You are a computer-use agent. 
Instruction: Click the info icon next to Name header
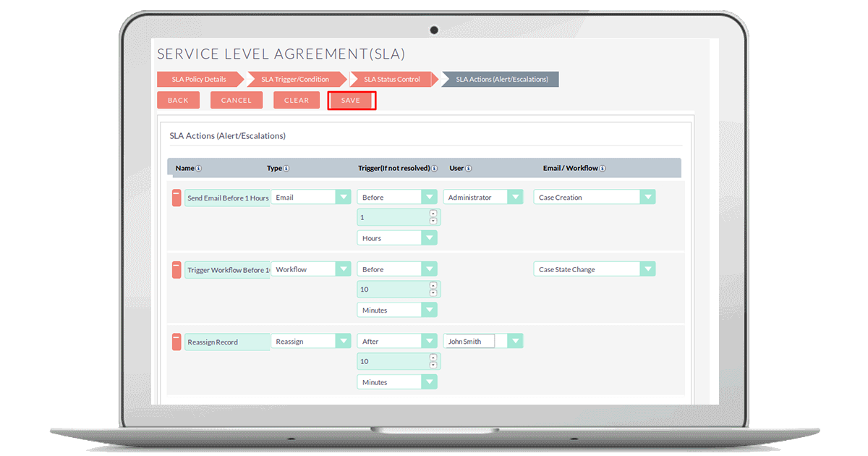[199, 169]
